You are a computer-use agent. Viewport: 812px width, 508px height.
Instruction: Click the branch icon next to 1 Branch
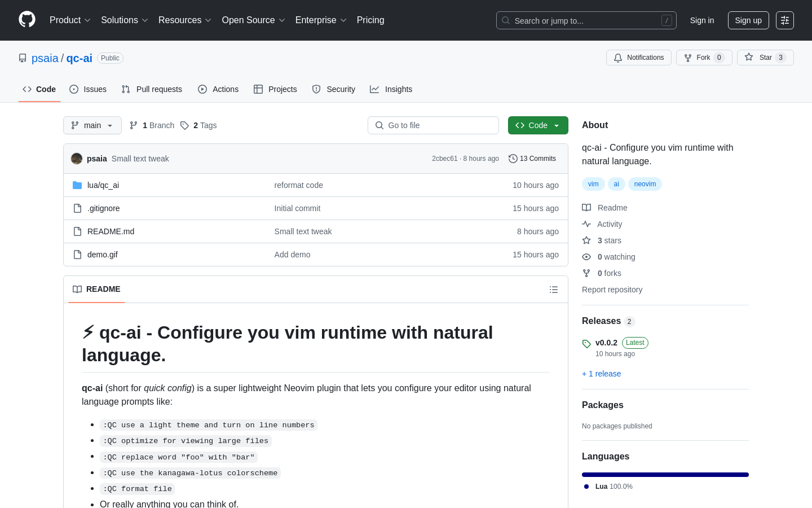tap(134, 125)
